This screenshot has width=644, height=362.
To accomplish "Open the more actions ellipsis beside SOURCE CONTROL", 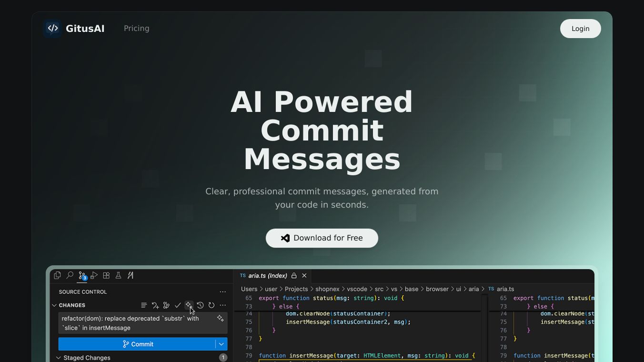I will 222,292.
